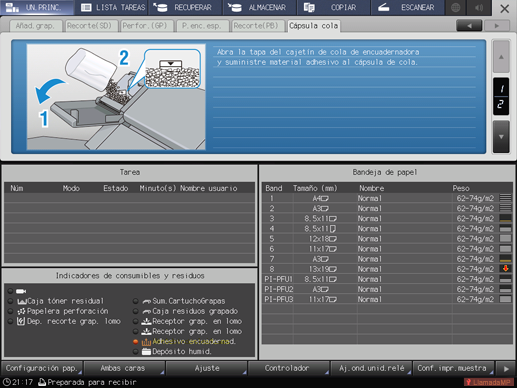Click tray 8 low paper red arrow

pyautogui.click(x=505, y=269)
